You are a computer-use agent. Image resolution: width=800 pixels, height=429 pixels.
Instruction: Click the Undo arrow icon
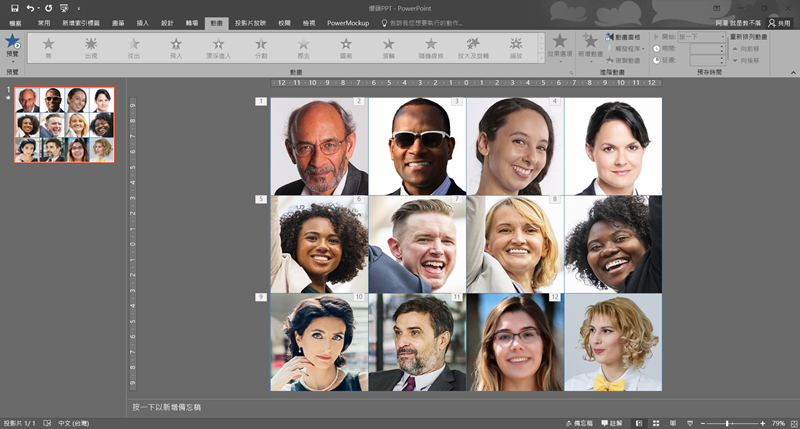coord(31,7)
